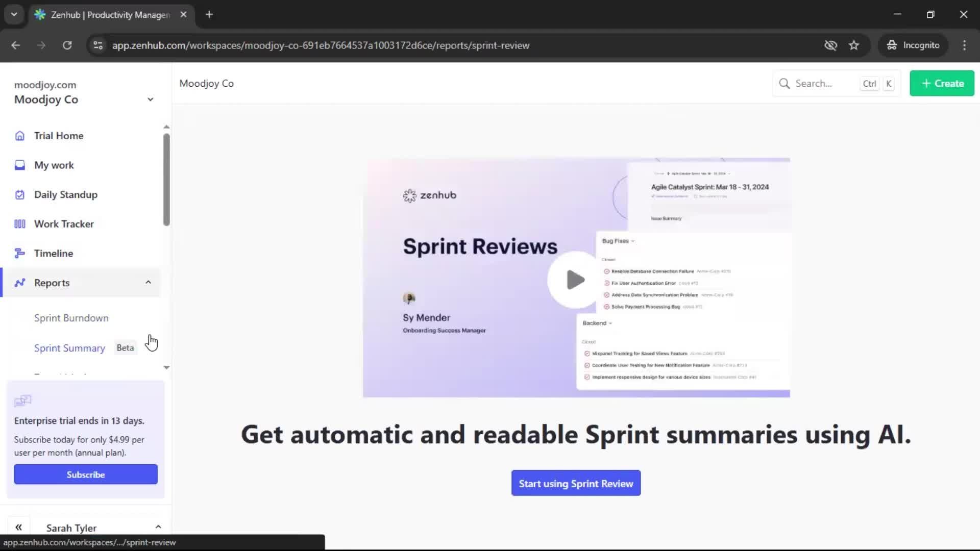Toggle the bookmark star for this page
The width and height of the screenshot is (980, 551).
(854, 45)
